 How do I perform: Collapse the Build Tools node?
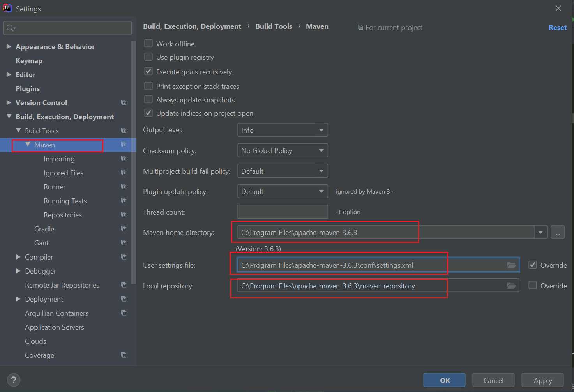[18, 130]
